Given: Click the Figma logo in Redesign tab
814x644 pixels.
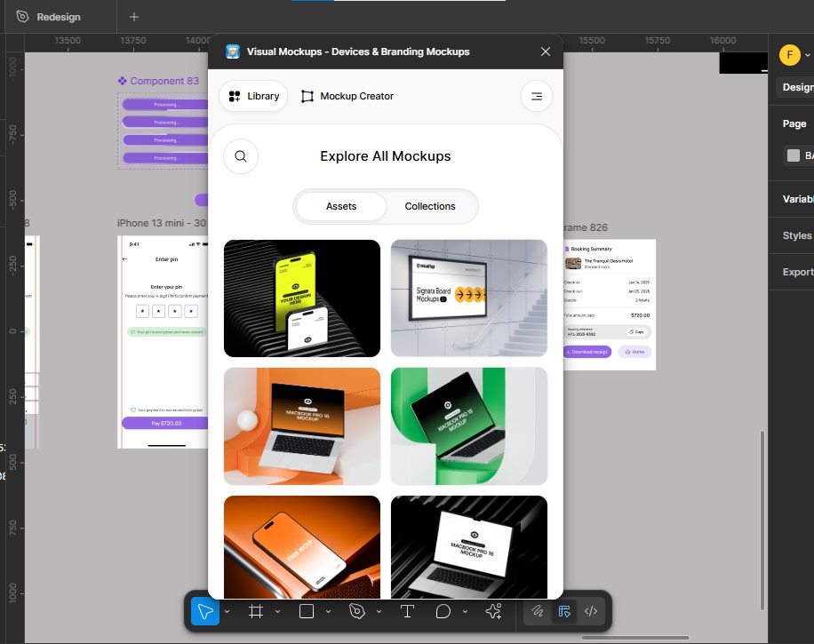Looking at the screenshot, I should click(22, 17).
